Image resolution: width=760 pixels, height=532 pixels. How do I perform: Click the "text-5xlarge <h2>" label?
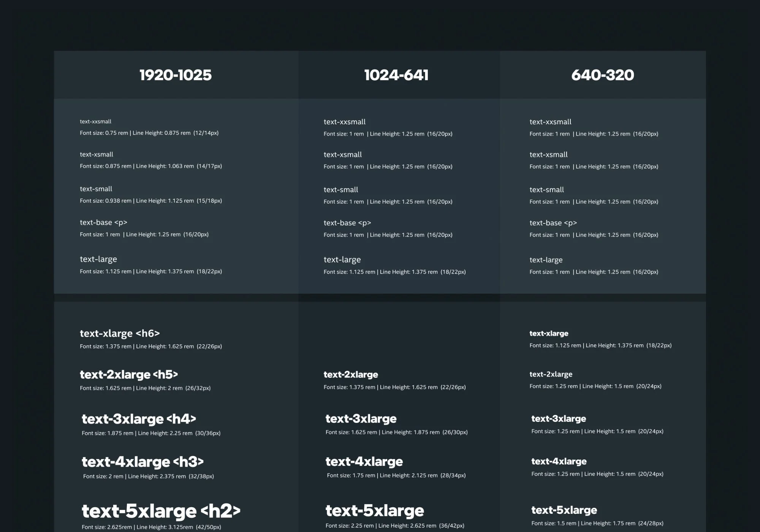click(x=161, y=511)
